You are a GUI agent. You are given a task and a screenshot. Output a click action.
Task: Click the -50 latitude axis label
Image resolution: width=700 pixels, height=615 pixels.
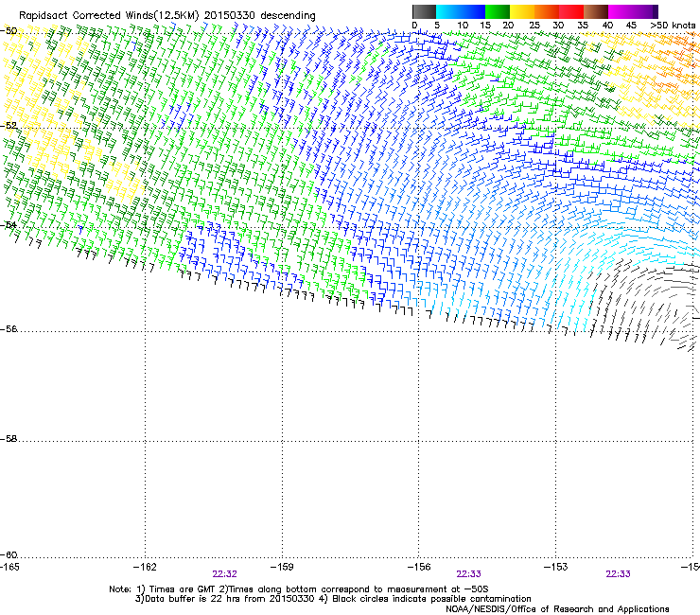9,31
